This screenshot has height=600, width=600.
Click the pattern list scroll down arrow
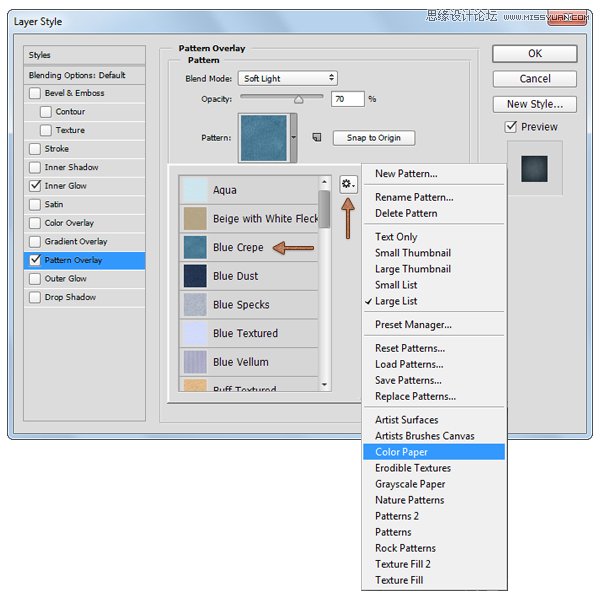coord(324,384)
